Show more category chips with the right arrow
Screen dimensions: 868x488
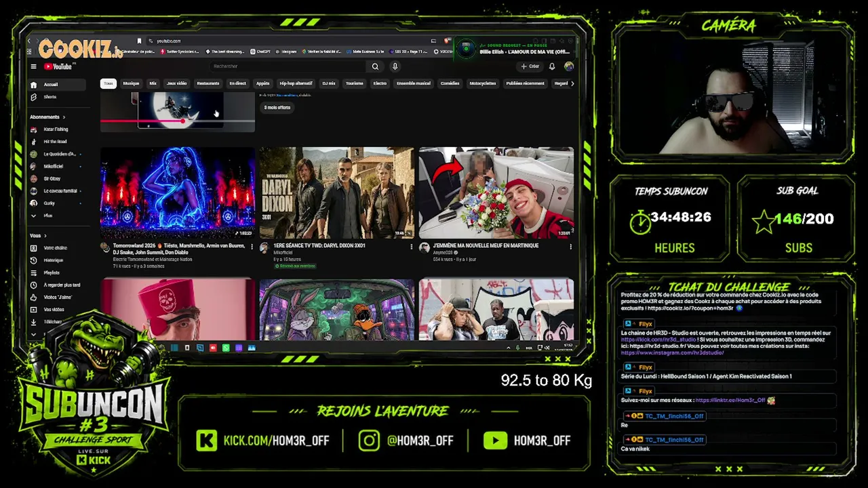[x=572, y=83]
